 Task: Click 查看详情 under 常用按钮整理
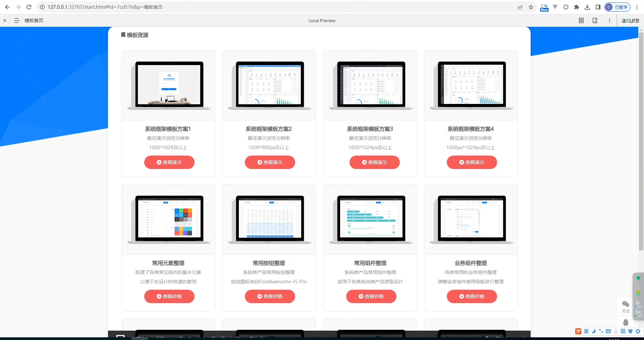click(270, 296)
